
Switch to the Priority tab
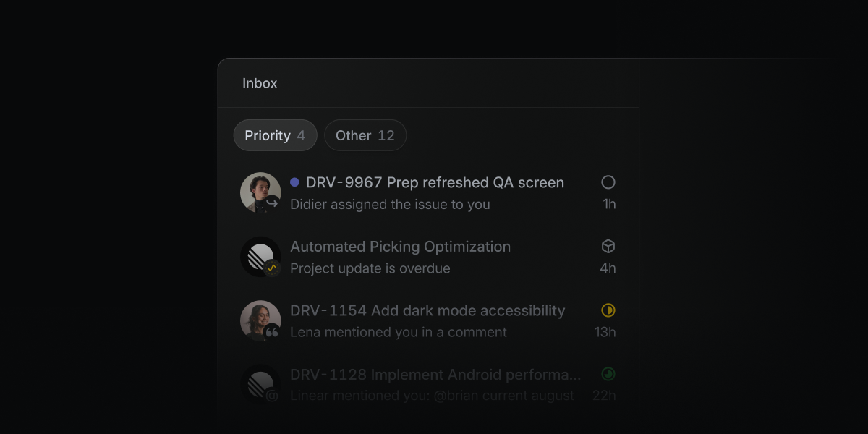(x=275, y=135)
